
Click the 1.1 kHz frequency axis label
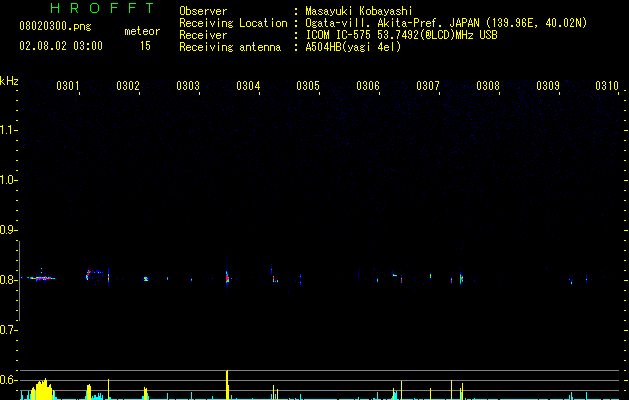coord(8,130)
